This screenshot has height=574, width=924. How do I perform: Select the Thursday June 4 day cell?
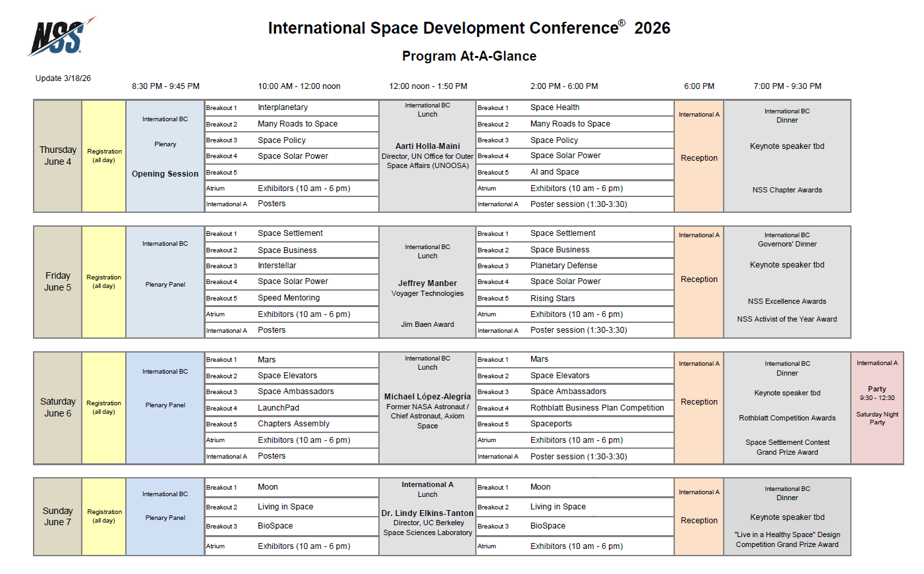pyautogui.click(x=58, y=156)
